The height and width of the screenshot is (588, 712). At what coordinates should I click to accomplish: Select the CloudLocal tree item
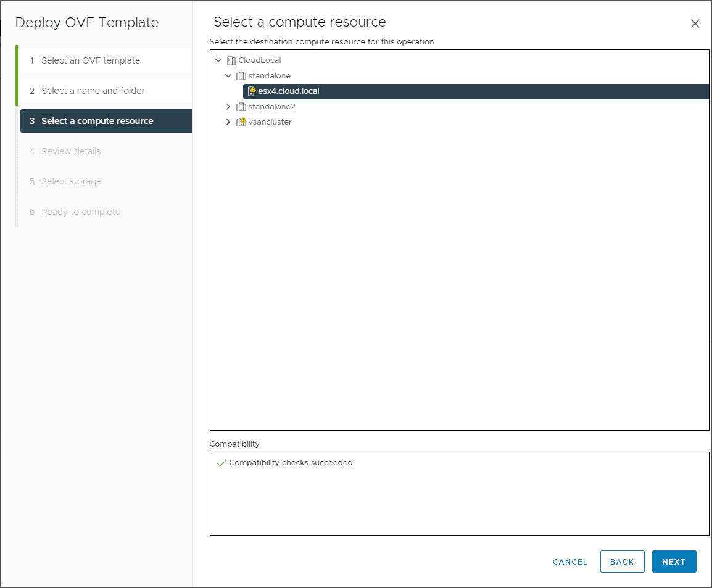click(260, 60)
